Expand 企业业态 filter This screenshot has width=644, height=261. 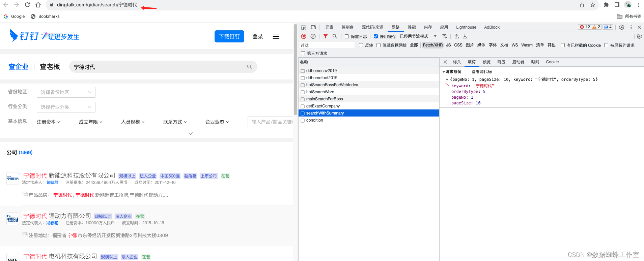click(x=217, y=122)
